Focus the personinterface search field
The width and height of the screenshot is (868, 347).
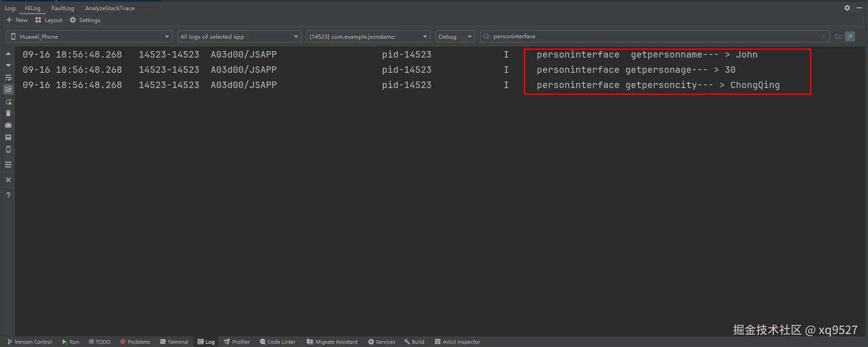(x=654, y=36)
